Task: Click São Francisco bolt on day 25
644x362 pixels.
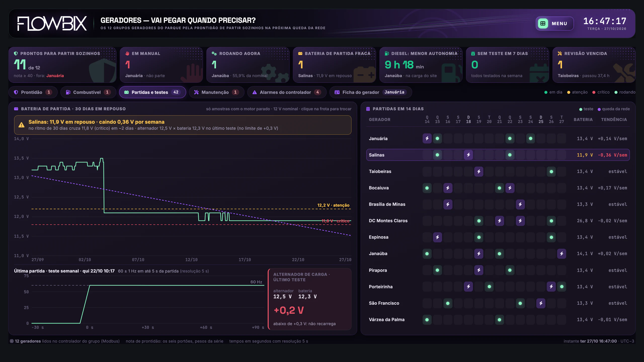Action: [541, 303]
